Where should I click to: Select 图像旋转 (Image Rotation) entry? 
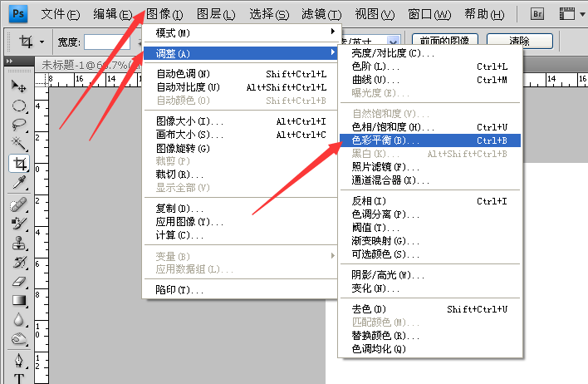240,148
